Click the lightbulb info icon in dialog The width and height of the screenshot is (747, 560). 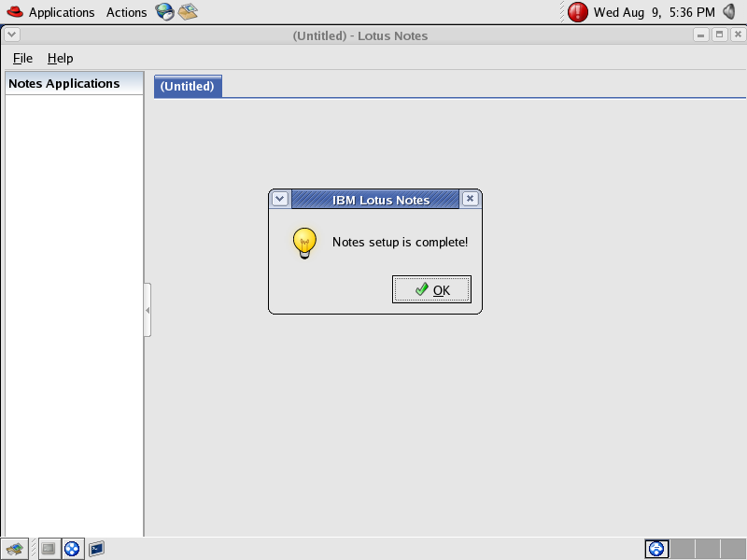pyautogui.click(x=304, y=243)
